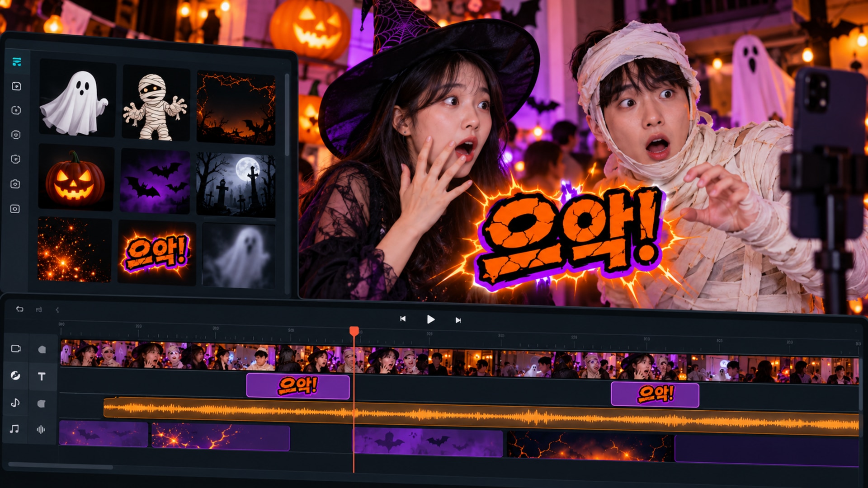
Task: Click the orange playhead marker
Action: (354, 331)
